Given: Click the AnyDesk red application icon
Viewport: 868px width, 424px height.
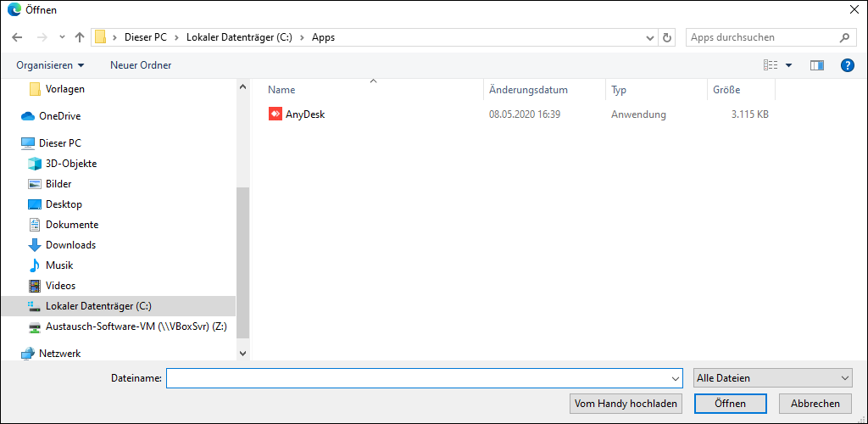Looking at the screenshot, I should click(275, 114).
